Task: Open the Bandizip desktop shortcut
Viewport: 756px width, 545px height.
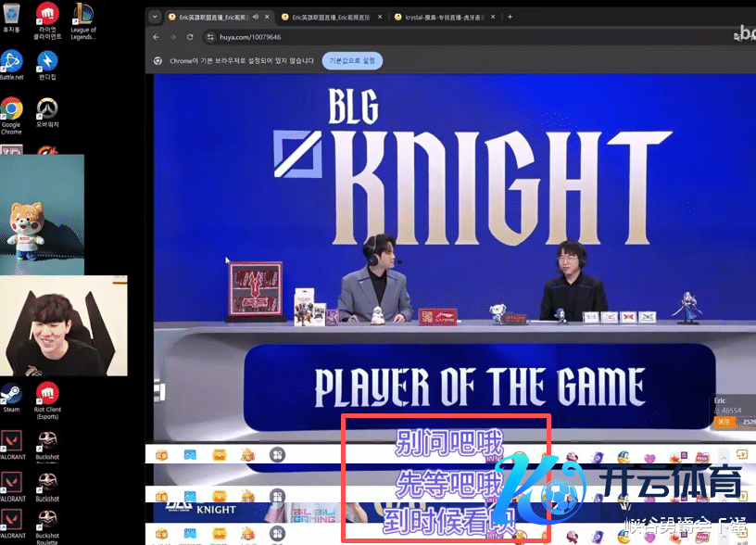Action: point(47,62)
